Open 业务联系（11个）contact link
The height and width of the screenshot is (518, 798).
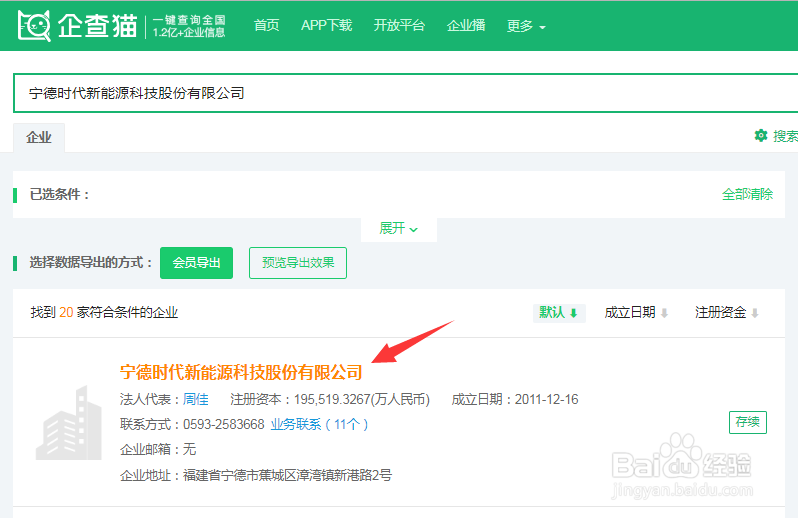[319, 424]
